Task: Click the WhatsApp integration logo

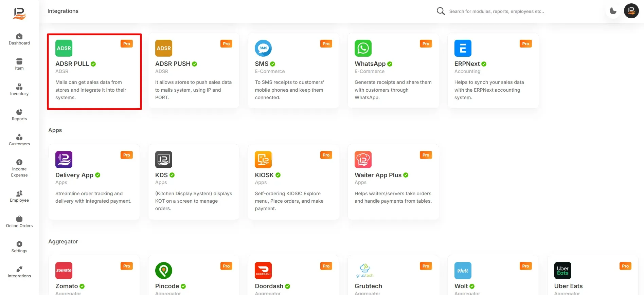Action: click(363, 48)
